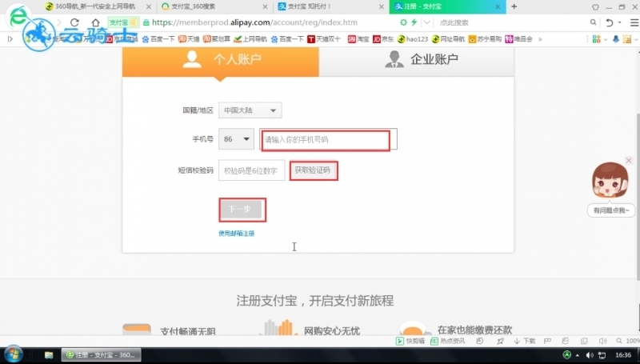Click the URL address field
The height and width of the screenshot is (364, 640).
click(254, 22)
